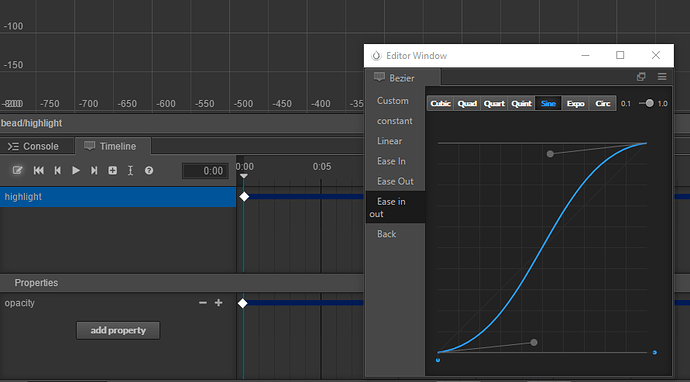Pop out the Bezier panel icon

coord(641,77)
